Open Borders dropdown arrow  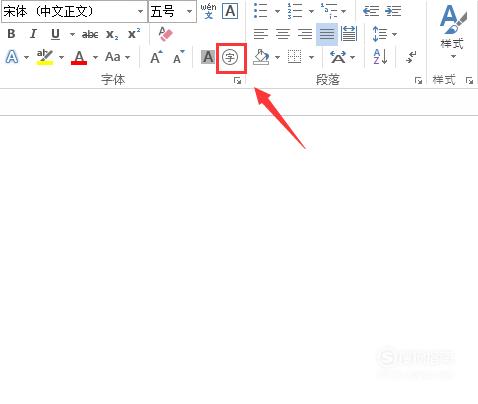coord(311,57)
